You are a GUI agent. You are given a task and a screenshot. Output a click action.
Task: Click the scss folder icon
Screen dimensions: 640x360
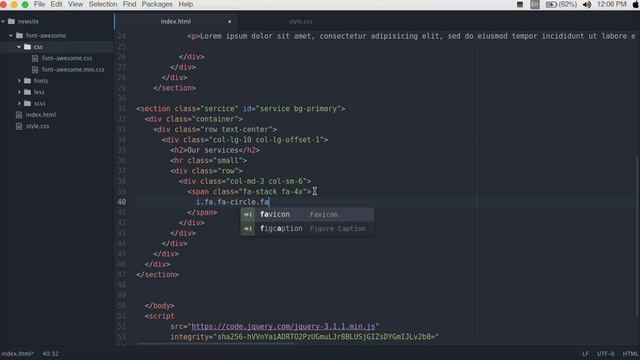tap(27, 104)
